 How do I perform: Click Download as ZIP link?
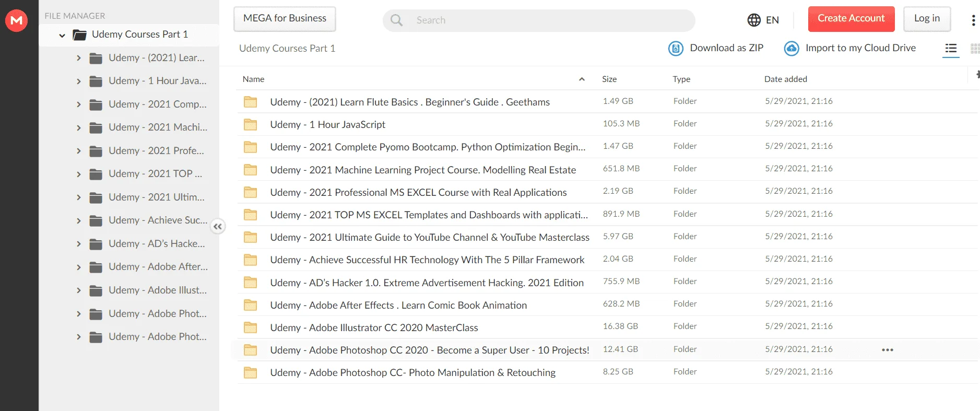(727, 48)
